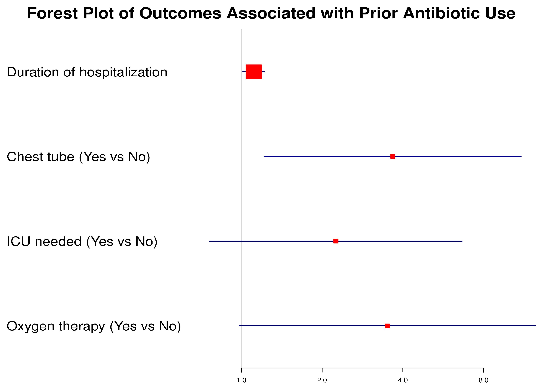Click the gray vertical reference line
Image resolution: width=543 pixels, height=392 pixels.
point(241,192)
